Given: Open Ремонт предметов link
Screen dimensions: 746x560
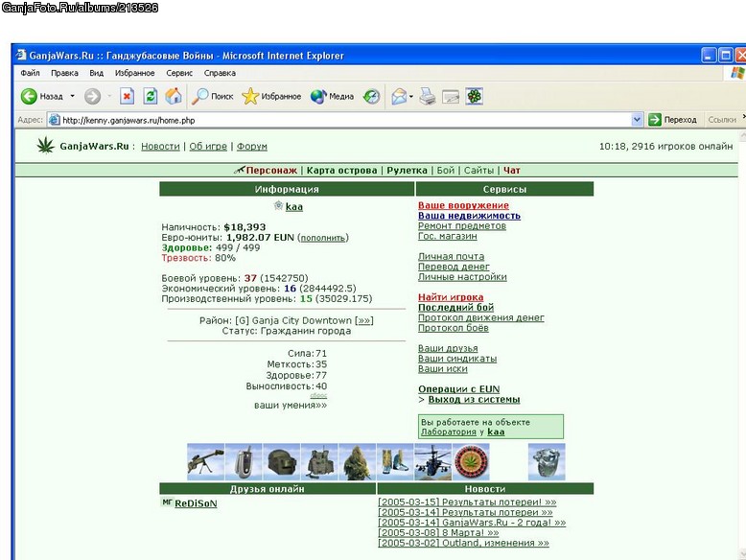Looking at the screenshot, I should (x=462, y=226).
